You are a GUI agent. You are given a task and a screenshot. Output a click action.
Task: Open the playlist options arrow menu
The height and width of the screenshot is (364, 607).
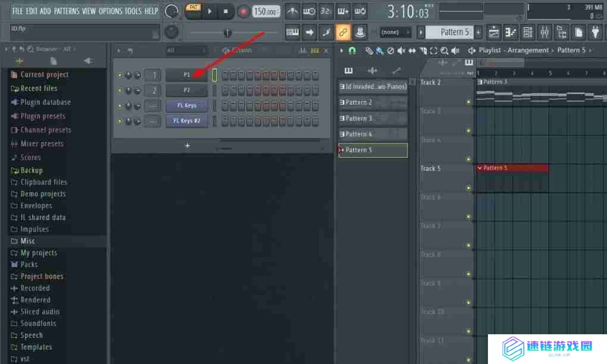[x=341, y=51]
